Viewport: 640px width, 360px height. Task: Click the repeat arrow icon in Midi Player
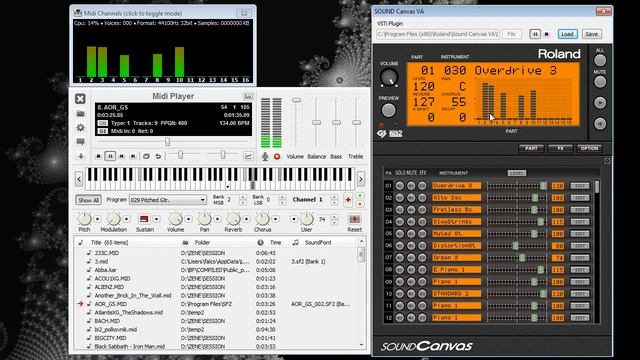tap(158, 156)
